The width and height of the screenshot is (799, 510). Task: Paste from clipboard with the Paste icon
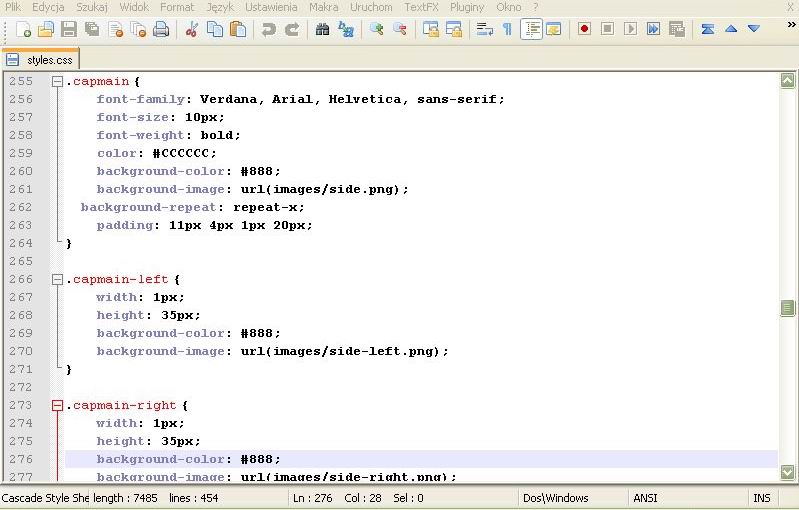pyautogui.click(x=238, y=30)
